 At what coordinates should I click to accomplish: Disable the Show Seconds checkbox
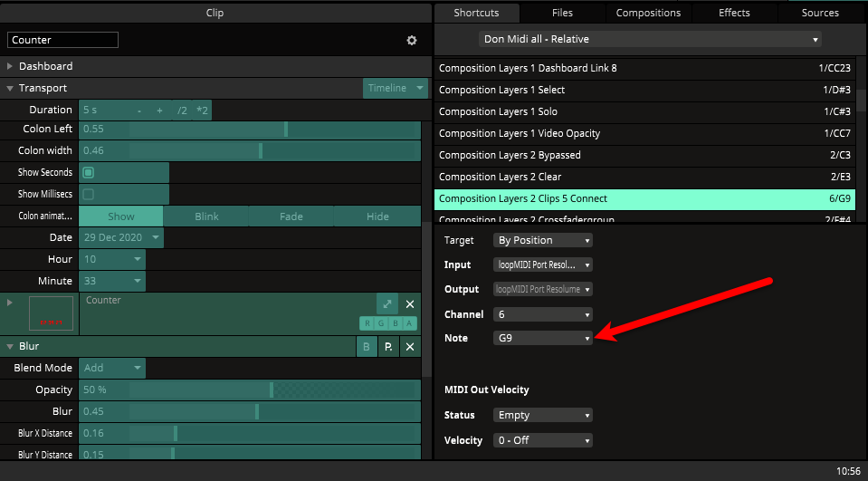(x=89, y=172)
